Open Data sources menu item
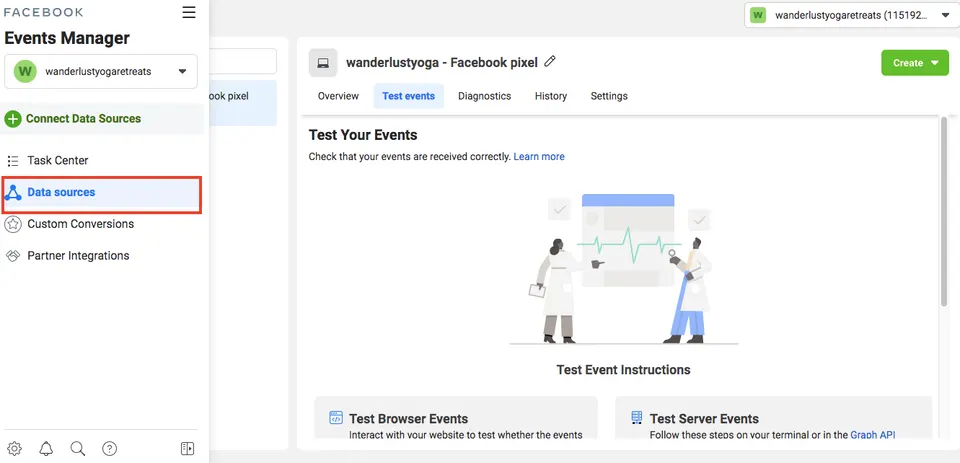Viewport: 960px width, 463px height. pos(102,195)
